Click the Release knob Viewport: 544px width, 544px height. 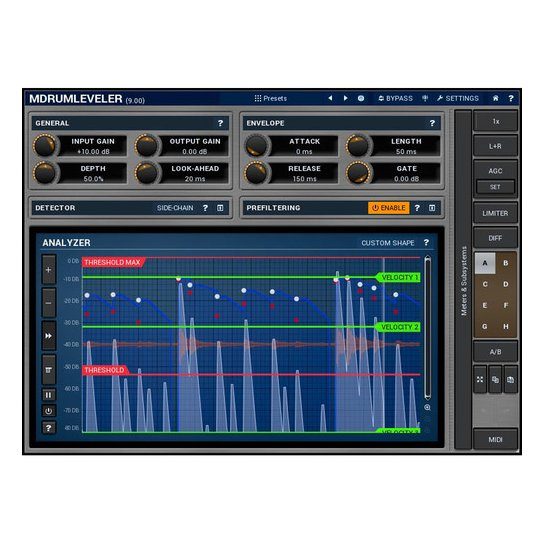tap(256, 173)
